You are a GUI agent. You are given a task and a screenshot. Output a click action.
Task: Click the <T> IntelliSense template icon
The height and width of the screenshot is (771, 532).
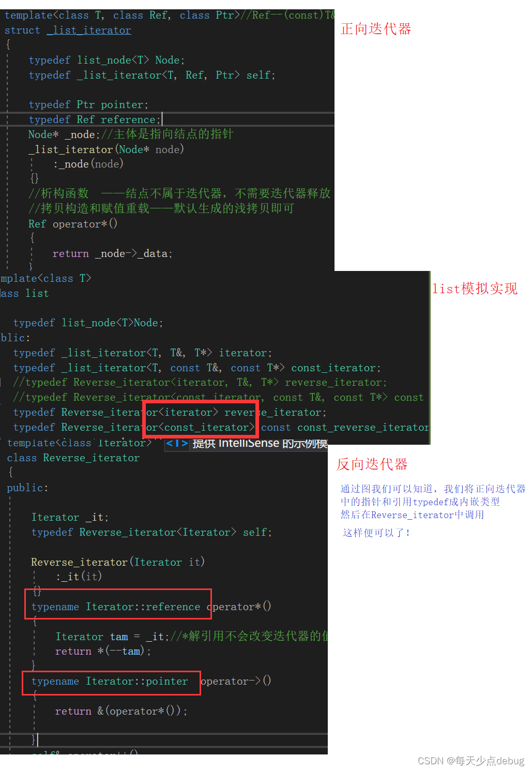177,443
